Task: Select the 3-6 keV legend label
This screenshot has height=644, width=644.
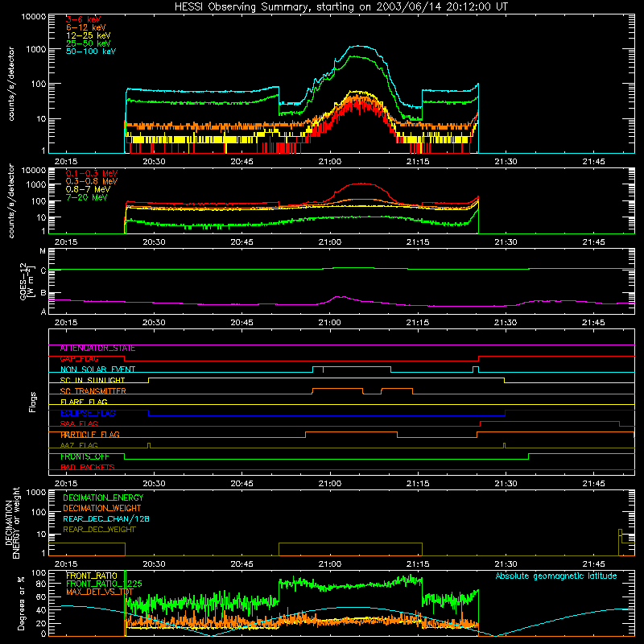Action: tap(83, 19)
